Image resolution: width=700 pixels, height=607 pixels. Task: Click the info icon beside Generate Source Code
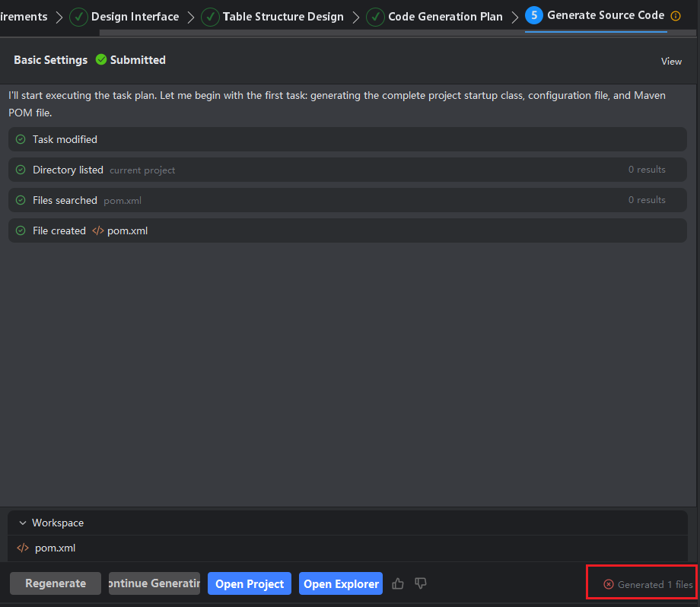[x=676, y=16]
